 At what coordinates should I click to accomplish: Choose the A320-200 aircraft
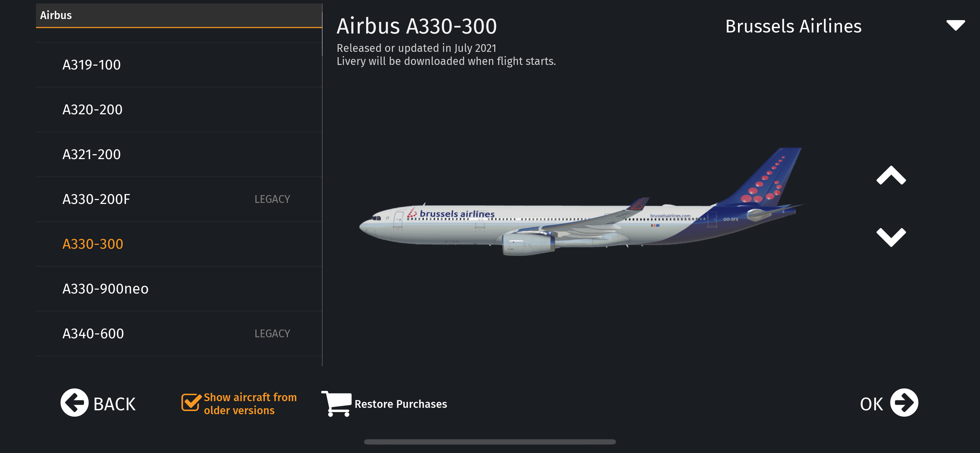pos(92,110)
